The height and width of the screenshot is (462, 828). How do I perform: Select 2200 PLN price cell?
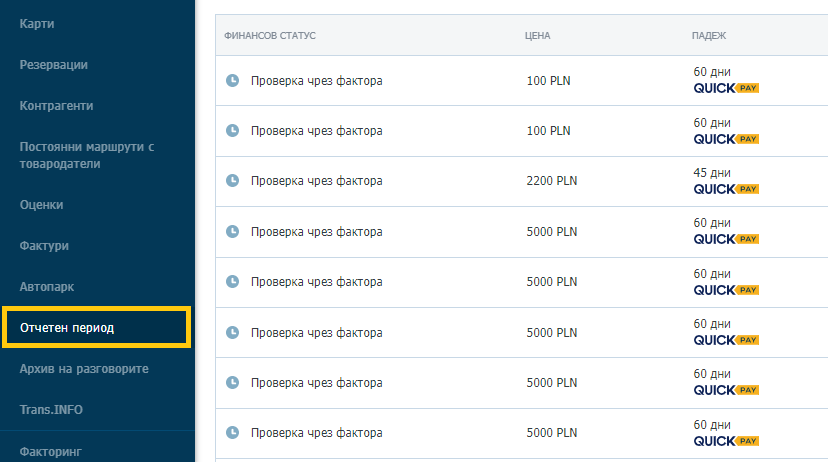(552, 181)
